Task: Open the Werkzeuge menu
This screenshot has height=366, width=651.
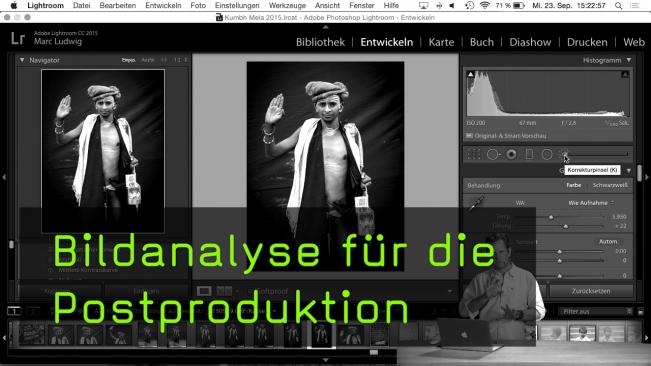Action: [x=287, y=5]
